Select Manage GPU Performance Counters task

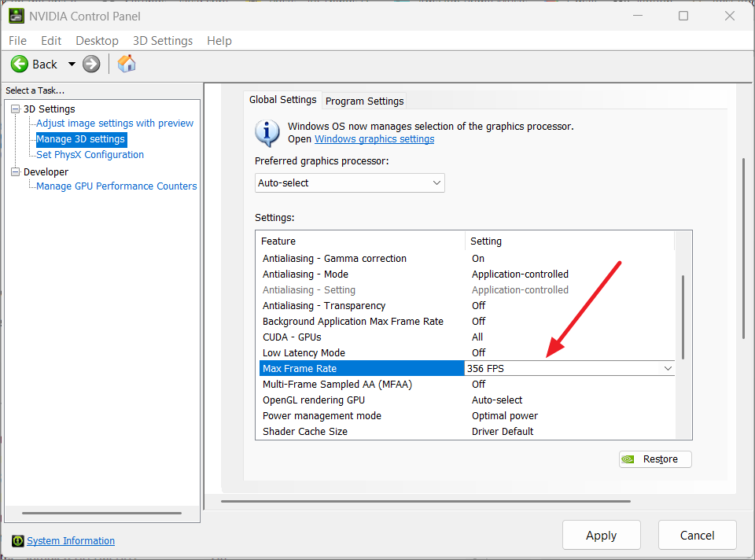pyautogui.click(x=116, y=186)
